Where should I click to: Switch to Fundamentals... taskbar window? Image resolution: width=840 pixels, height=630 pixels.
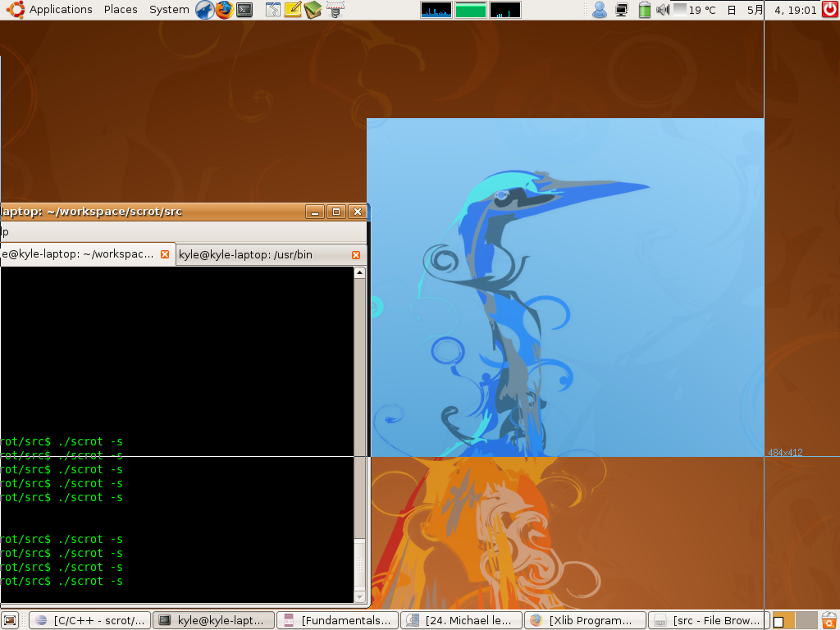(x=337, y=621)
